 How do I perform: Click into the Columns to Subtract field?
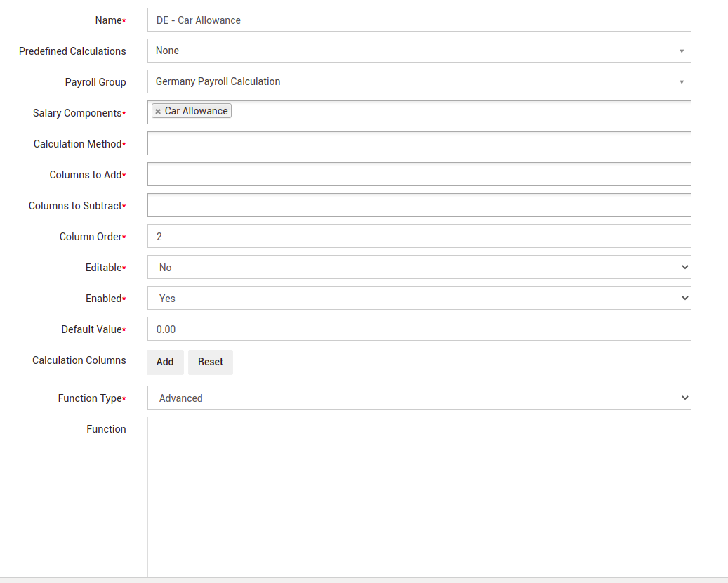tap(419, 205)
